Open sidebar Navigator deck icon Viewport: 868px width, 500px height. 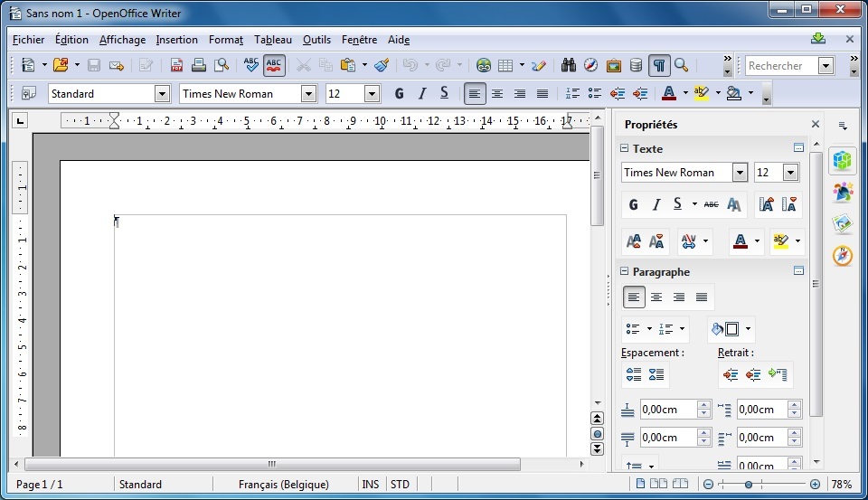click(843, 256)
